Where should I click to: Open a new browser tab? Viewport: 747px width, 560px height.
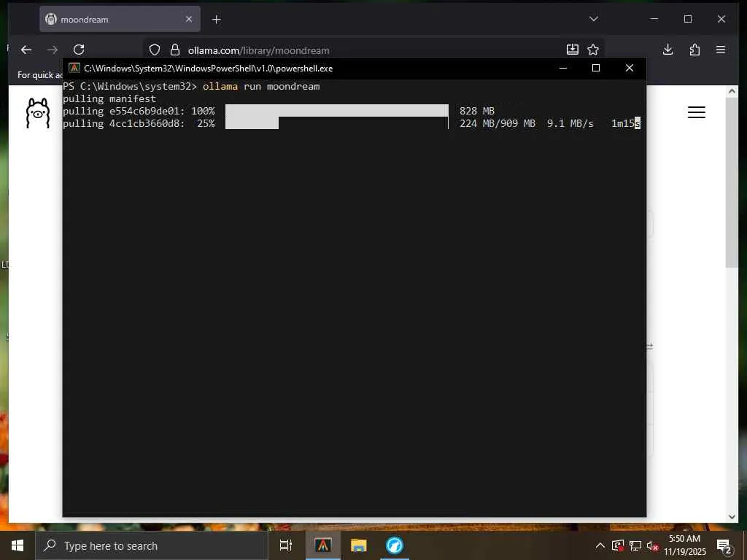(x=216, y=20)
